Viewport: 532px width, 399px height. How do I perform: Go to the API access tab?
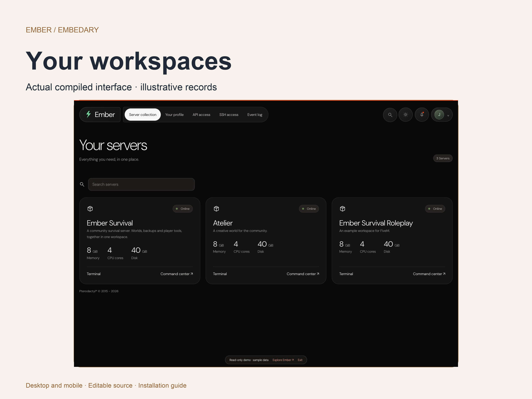pos(201,115)
